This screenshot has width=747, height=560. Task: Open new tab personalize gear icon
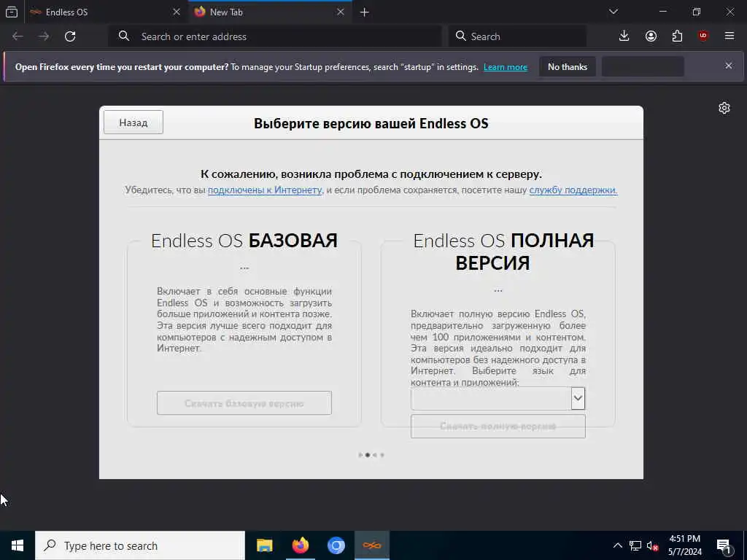pos(724,108)
